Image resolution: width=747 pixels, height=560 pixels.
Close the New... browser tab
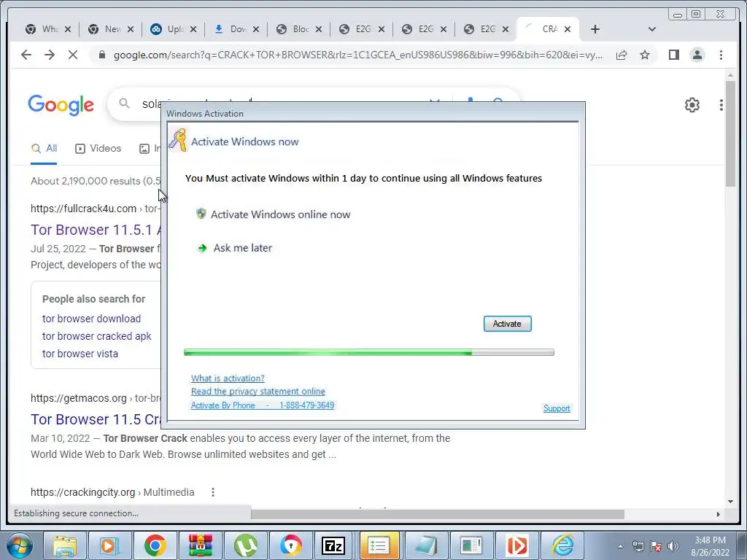(131, 29)
